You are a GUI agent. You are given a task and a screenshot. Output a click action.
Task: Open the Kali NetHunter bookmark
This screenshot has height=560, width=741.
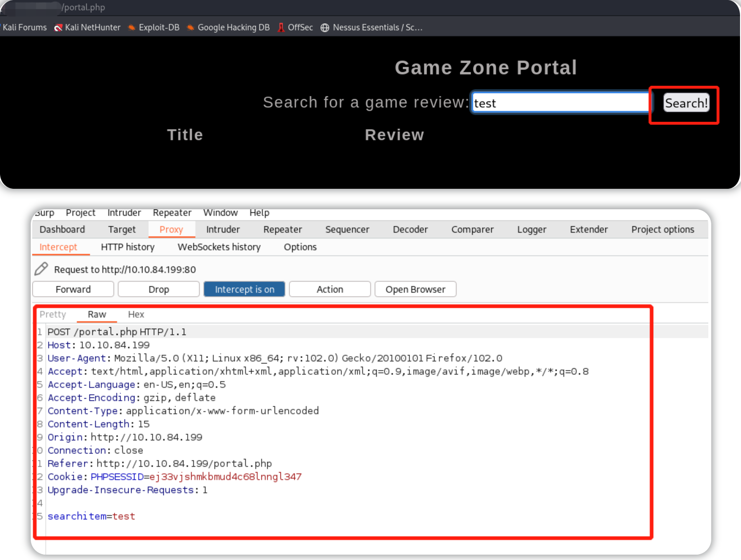coord(87,27)
